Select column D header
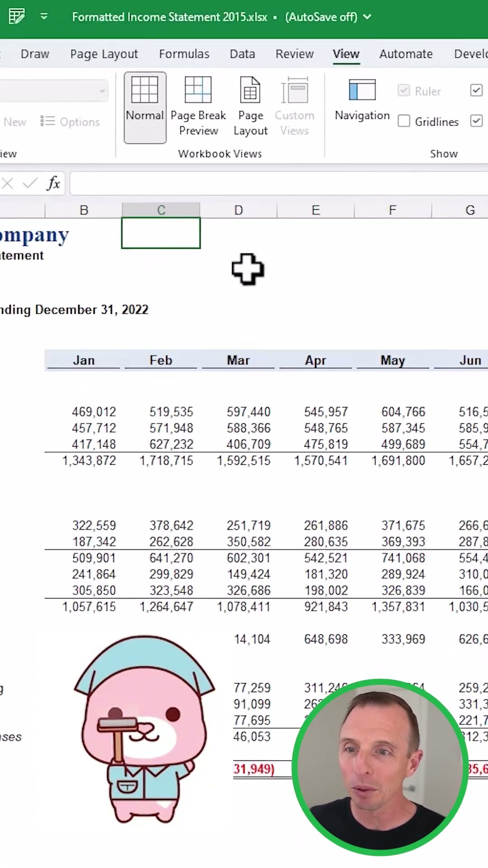Screen dimensions: 488x868 (238, 210)
